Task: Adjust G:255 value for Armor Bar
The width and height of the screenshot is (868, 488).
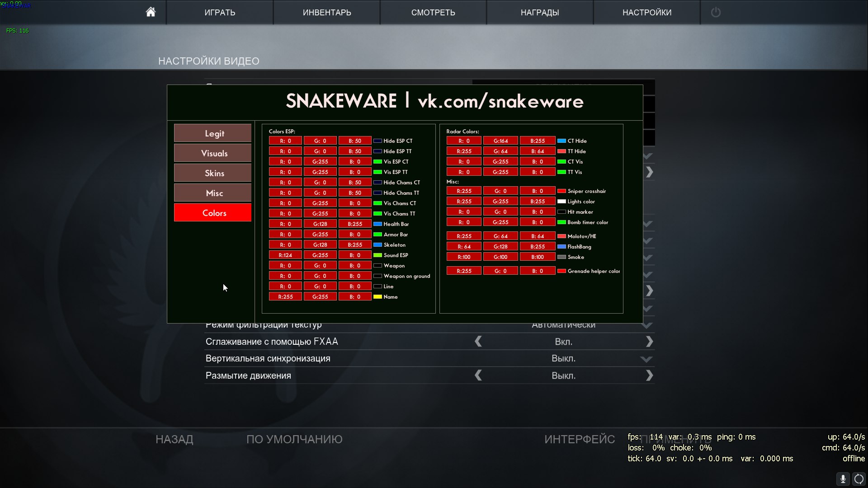Action: coord(320,235)
